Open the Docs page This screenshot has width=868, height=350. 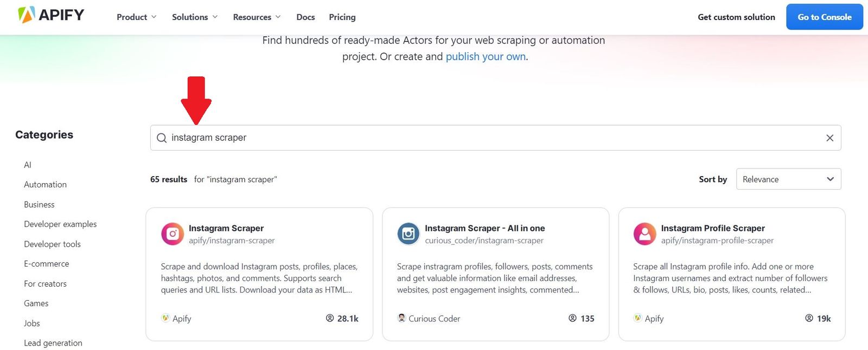(305, 17)
